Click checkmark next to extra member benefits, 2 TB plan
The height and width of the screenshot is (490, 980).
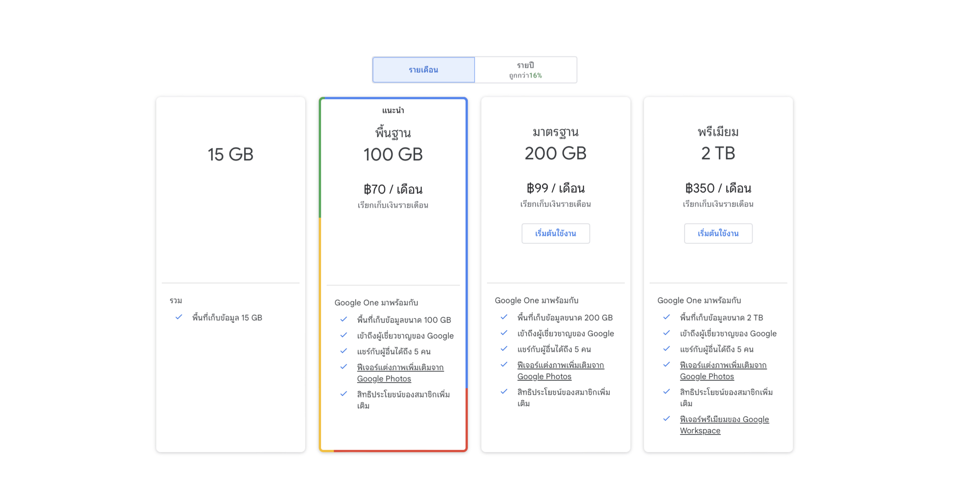click(x=666, y=392)
